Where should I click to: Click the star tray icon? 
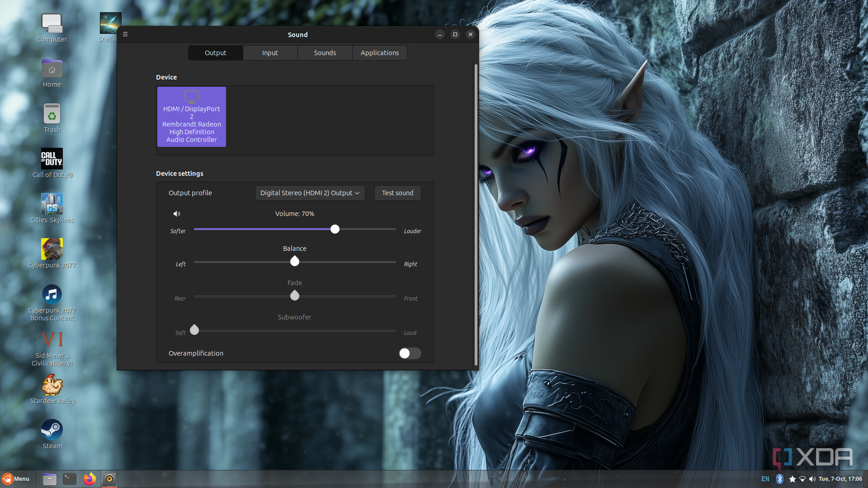[x=793, y=479]
